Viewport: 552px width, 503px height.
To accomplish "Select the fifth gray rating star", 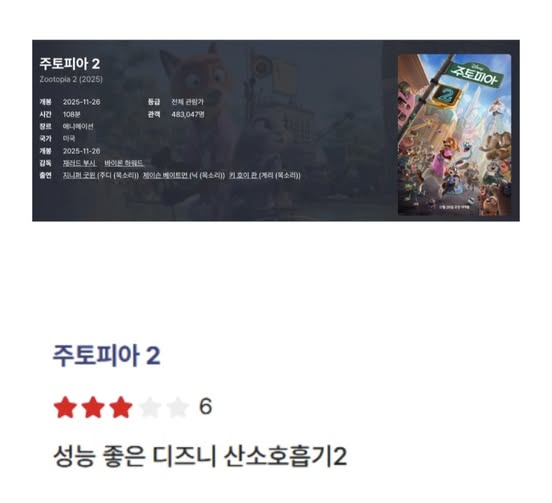I will coord(177,407).
